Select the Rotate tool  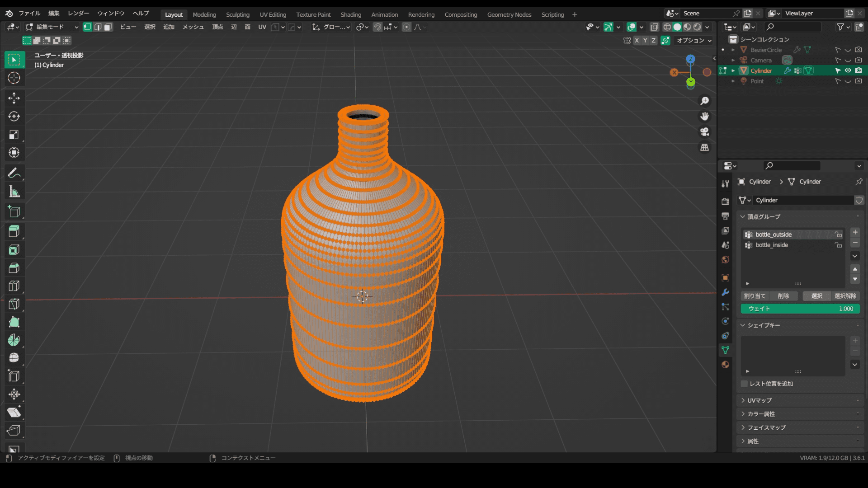[14, 117]
